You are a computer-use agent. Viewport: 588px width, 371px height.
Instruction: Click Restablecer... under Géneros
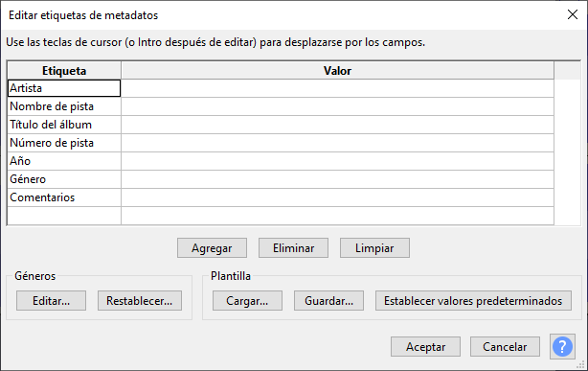(140, 300)
